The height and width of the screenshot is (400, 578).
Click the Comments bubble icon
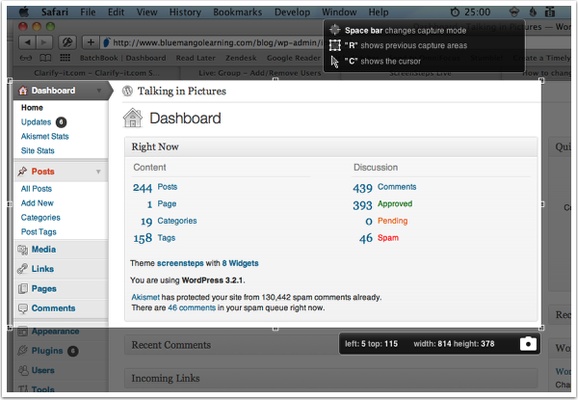23,308
